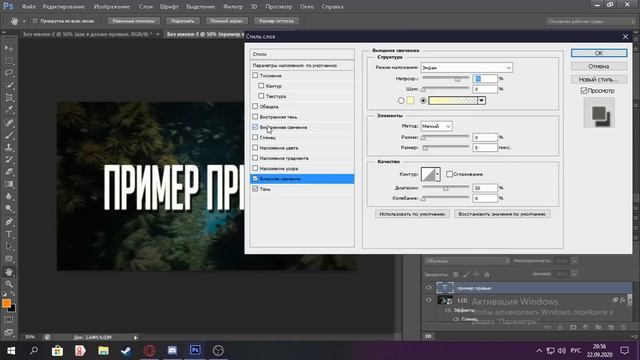
Task: Open the layer opacity dropdown arrow
Action: (x=574, y=261)
